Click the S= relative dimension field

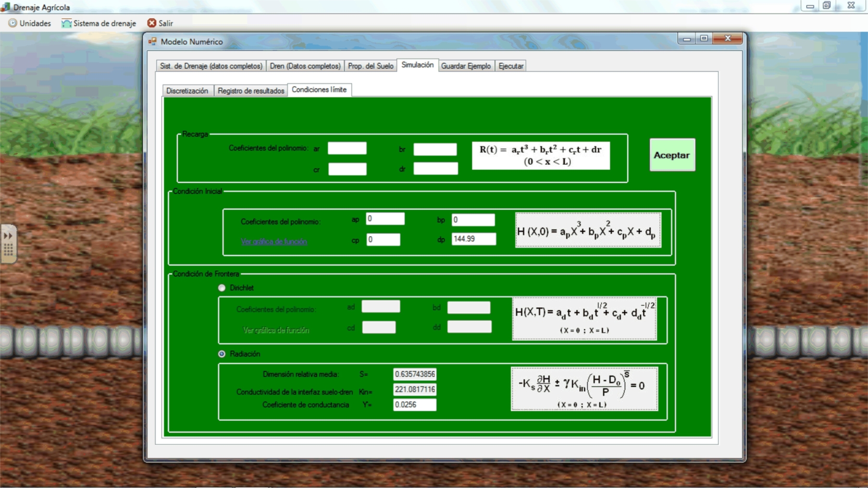[x=414, y=374]
